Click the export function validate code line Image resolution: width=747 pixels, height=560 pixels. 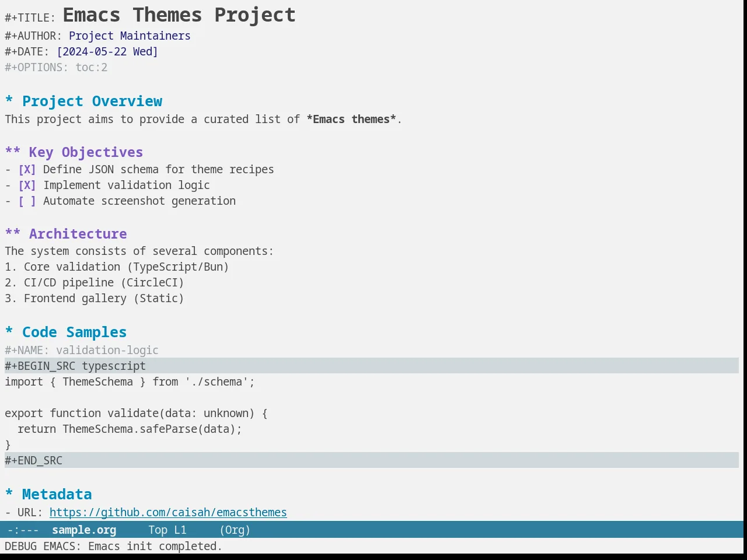[x=136, y=413]
